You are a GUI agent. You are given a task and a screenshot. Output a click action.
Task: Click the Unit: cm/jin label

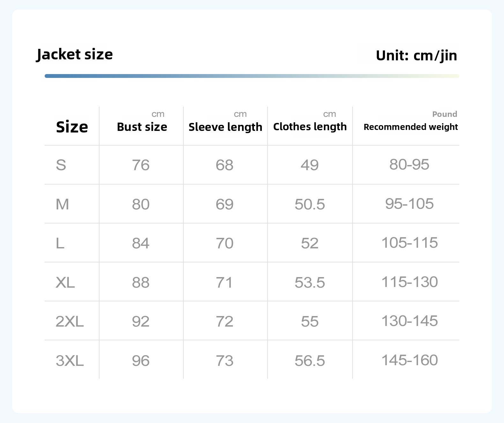(416, 55)
